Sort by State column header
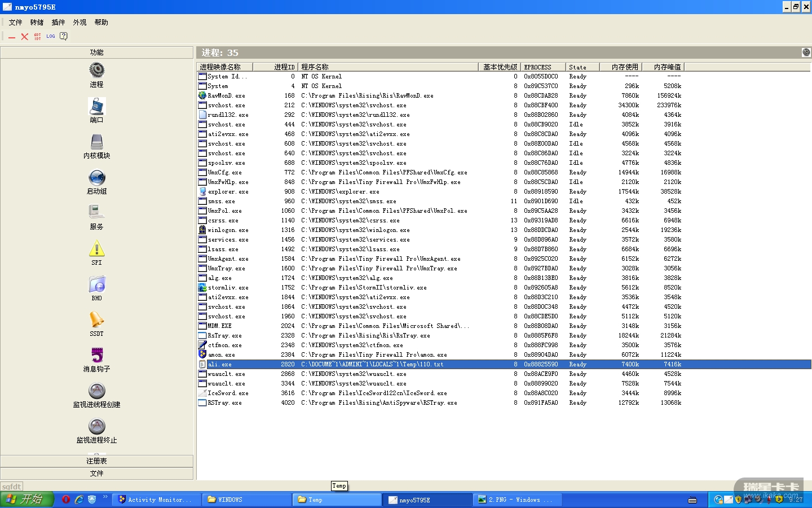812x508 pixels. tap(582, 67)
